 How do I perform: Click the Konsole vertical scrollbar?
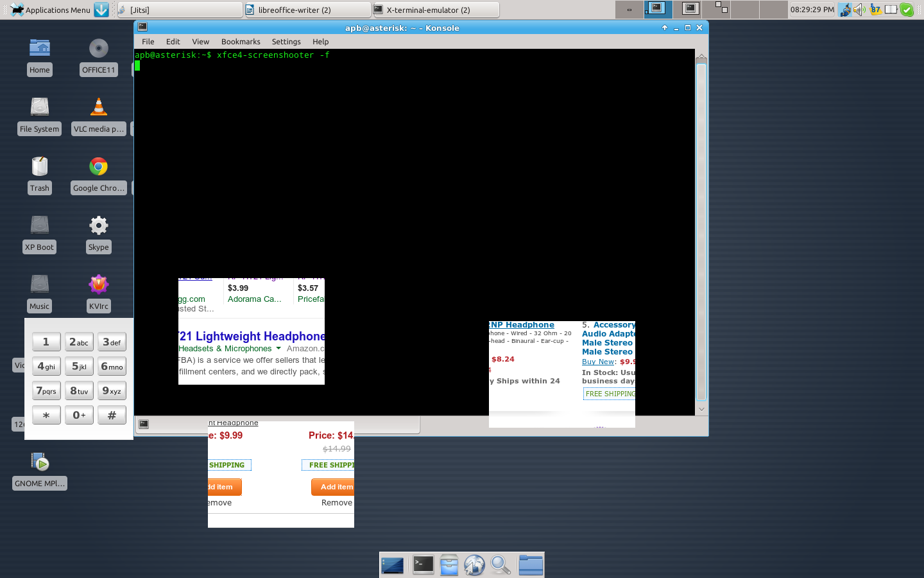click(701, 231)
